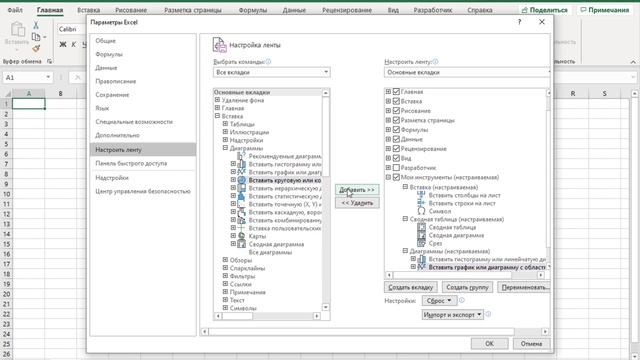The image size is (640, 360).
Task: Switch to the 'Рисование' ribbon tab
Action: 131,10
